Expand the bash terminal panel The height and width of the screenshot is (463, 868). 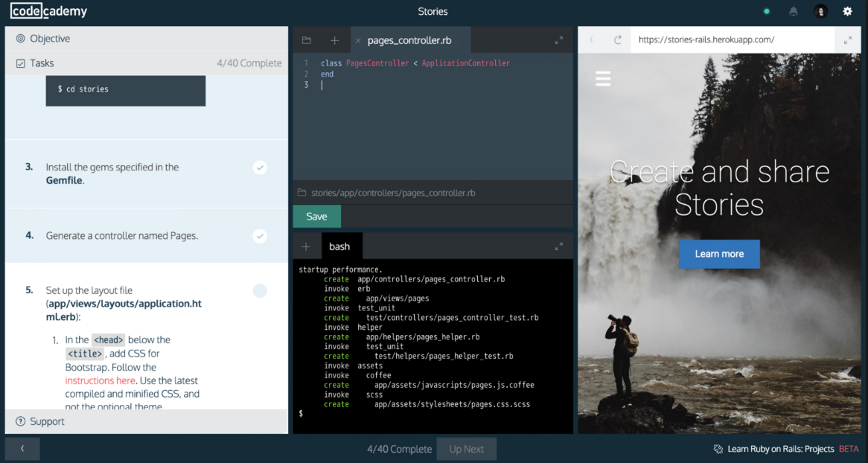[559, 246]
